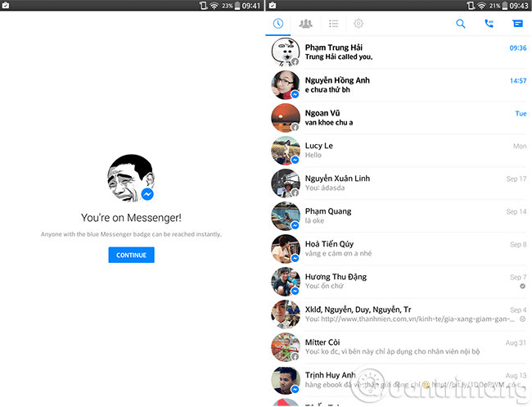Compose a new message icon
Viewport: 532px width, 407px height.
(517, 24)
